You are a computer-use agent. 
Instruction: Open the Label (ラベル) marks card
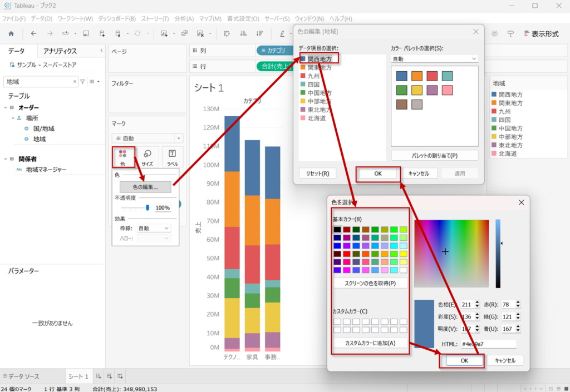pos(172,157)
